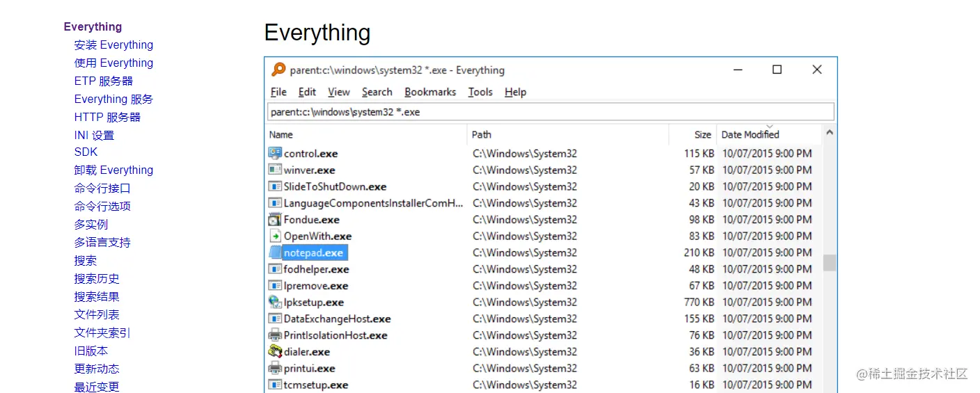Click the Everything magnifier icon in title bar

[x=278, y=70]
